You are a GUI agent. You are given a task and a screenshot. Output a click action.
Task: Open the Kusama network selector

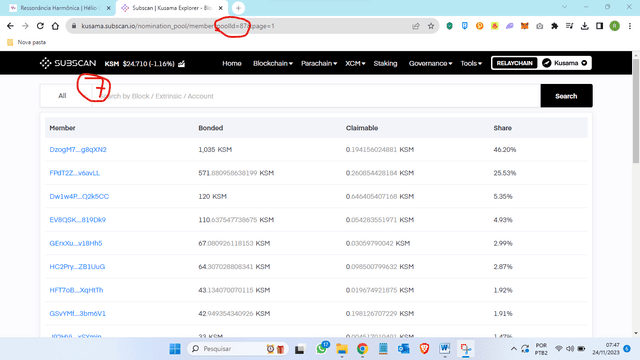(x=564, y=63)
